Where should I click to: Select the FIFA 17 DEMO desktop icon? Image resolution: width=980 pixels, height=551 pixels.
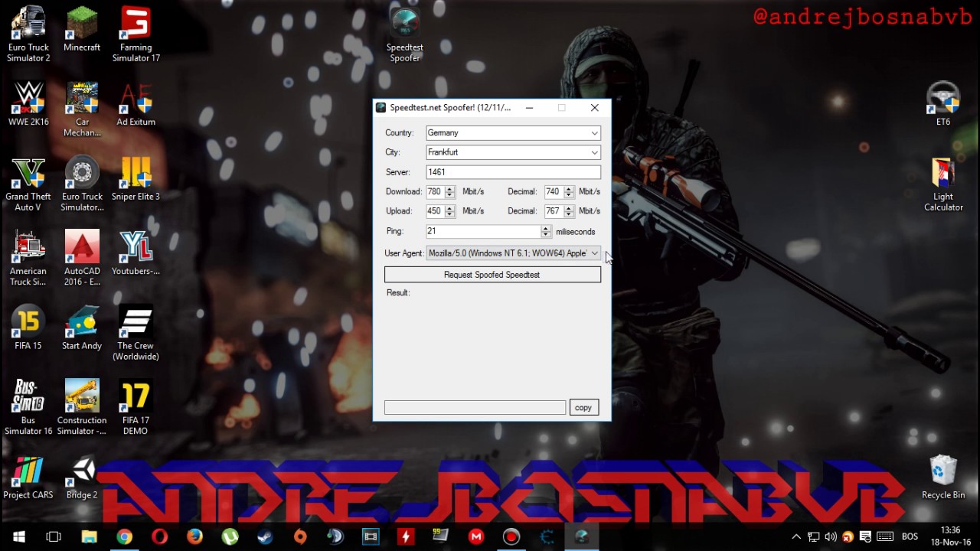pos(136,408)
